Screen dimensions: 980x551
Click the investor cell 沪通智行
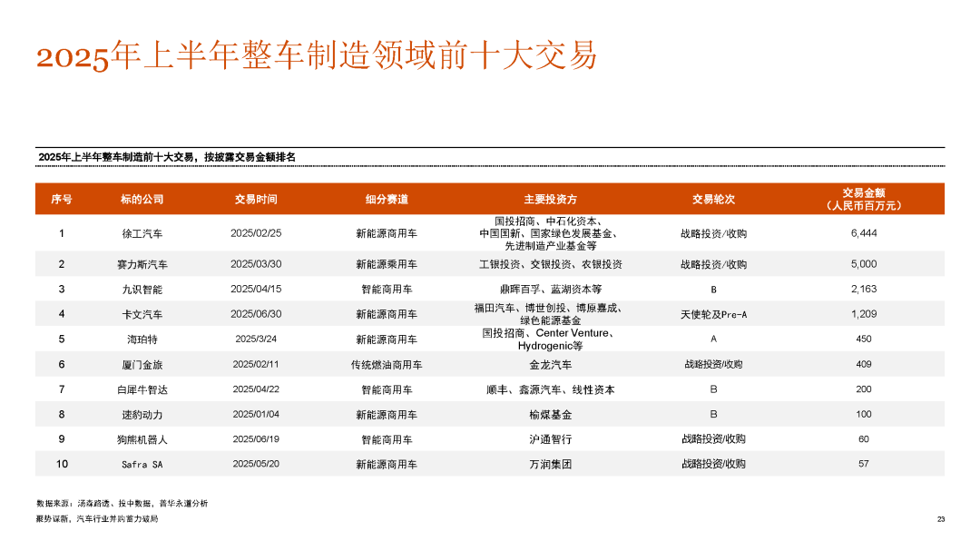[550, 439]
